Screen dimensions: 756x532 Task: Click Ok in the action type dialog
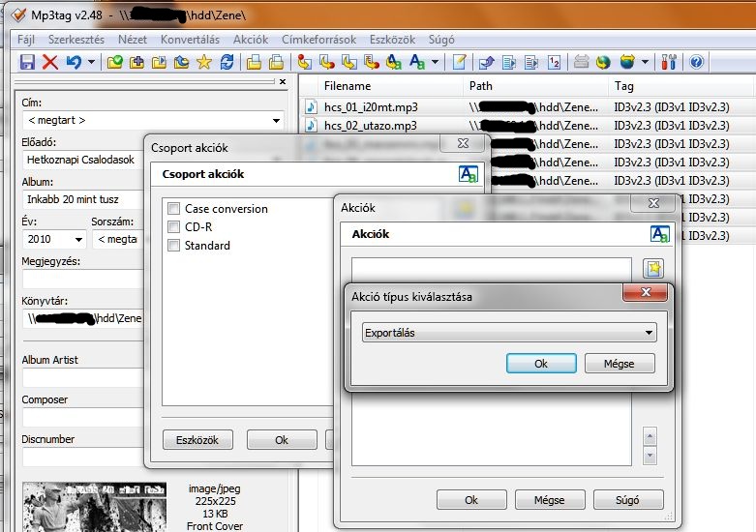pyautogui.click(x=541, y=364)
